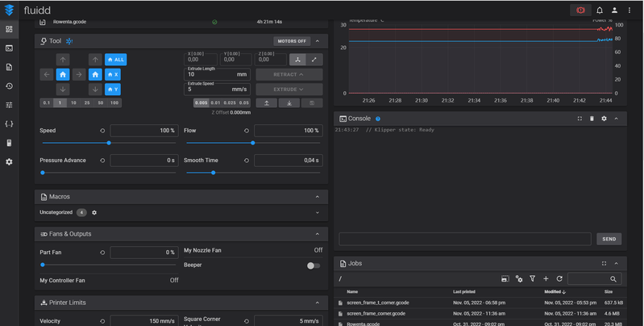The width and height of the screenshot is (644, 326).
Task: Open the Jobs filter icon
Action: 532,278
